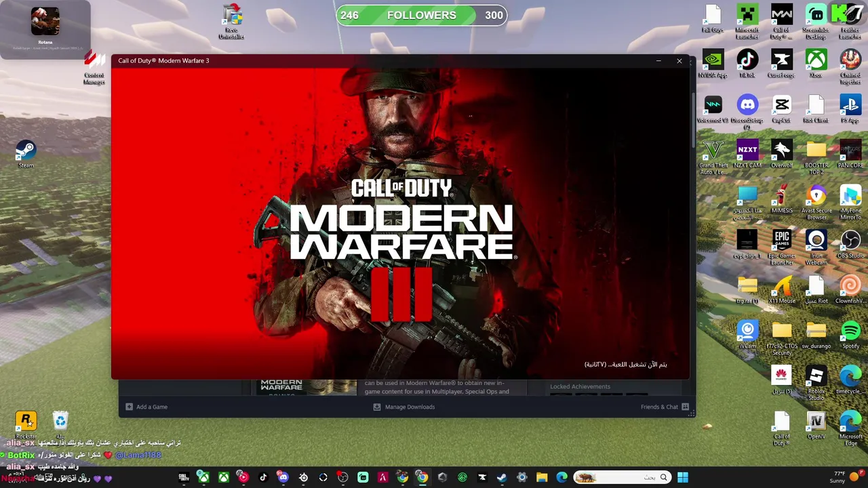Screen dimensions: 868x488
Task: Open the Steam desktop shortcut
Action: point(26,153)
